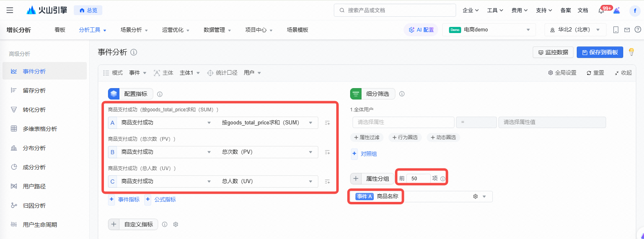Open metric C 总人数（UV）dropdown
The width and height of the screenshot is (644, 239).
click(x=267, y=181)
